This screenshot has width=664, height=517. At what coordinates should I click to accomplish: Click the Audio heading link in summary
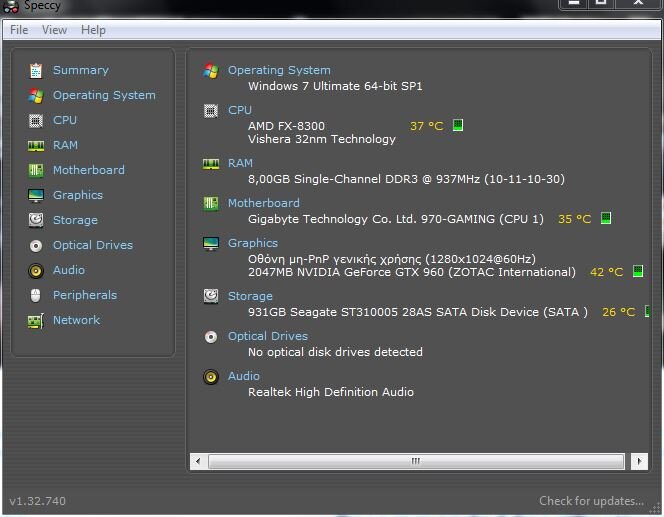(243, 376)
